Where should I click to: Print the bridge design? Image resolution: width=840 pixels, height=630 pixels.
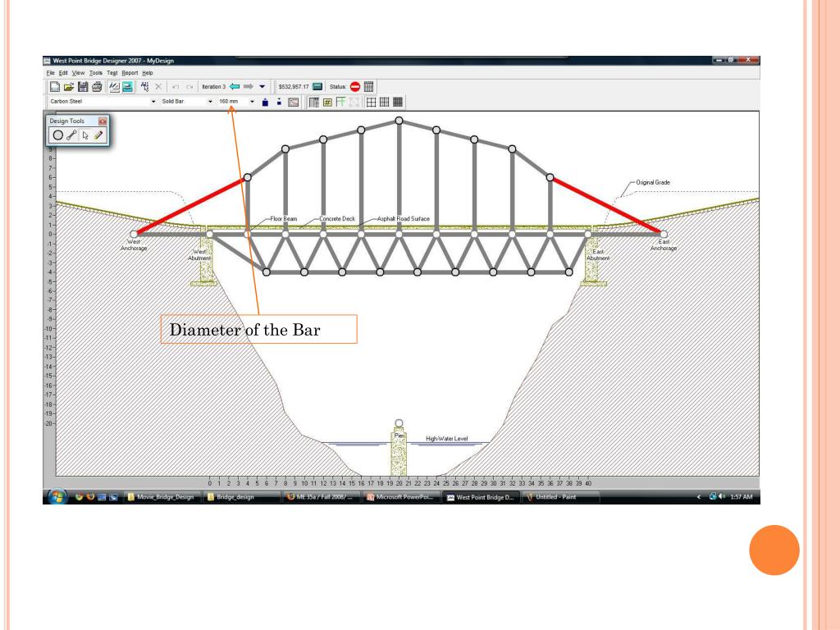coord(97,87)
